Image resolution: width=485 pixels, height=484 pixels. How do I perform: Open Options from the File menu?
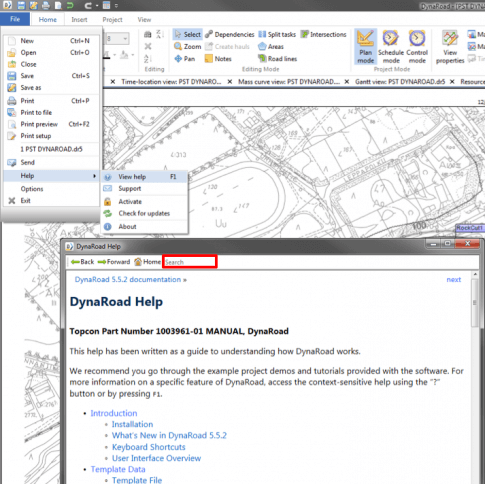coord(52,189)
